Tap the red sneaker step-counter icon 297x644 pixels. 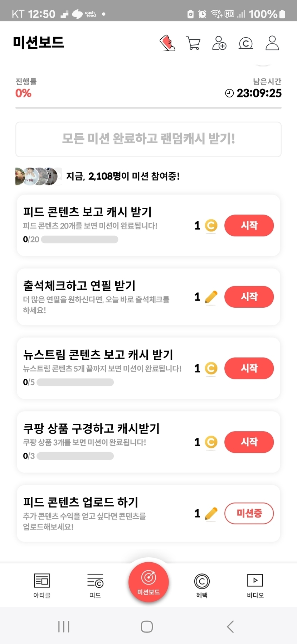[167, 43]
